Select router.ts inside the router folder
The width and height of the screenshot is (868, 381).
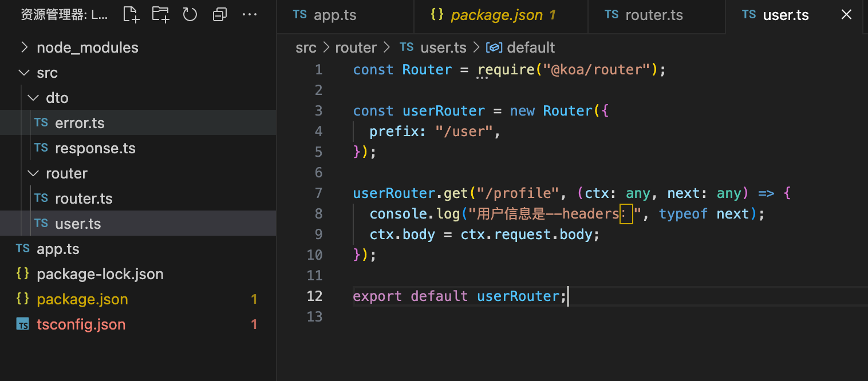[84, 198]
